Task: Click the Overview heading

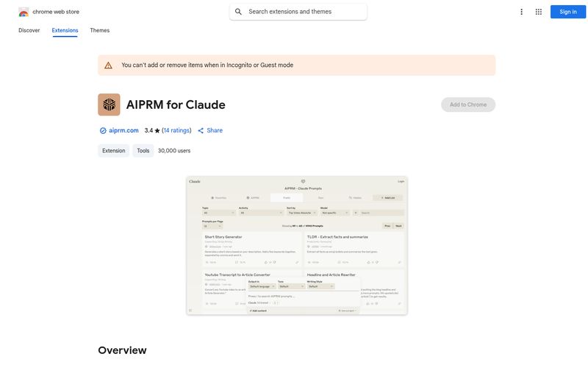Action: coord(122,350)
